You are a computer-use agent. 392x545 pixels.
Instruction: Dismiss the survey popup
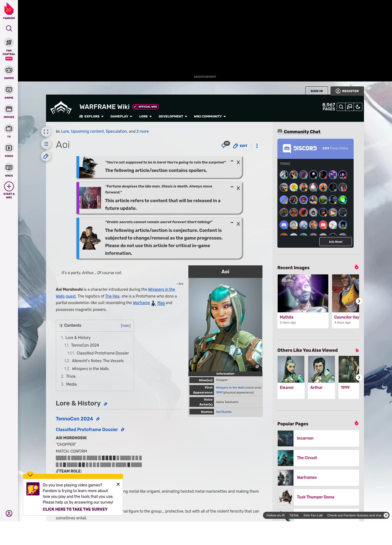click(x=118, y=484)
